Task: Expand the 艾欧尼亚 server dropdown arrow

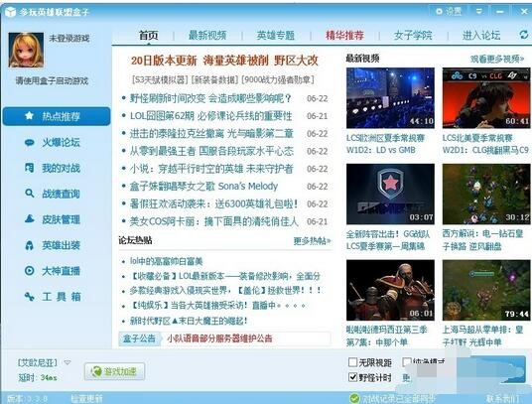Action: [67, 362]
